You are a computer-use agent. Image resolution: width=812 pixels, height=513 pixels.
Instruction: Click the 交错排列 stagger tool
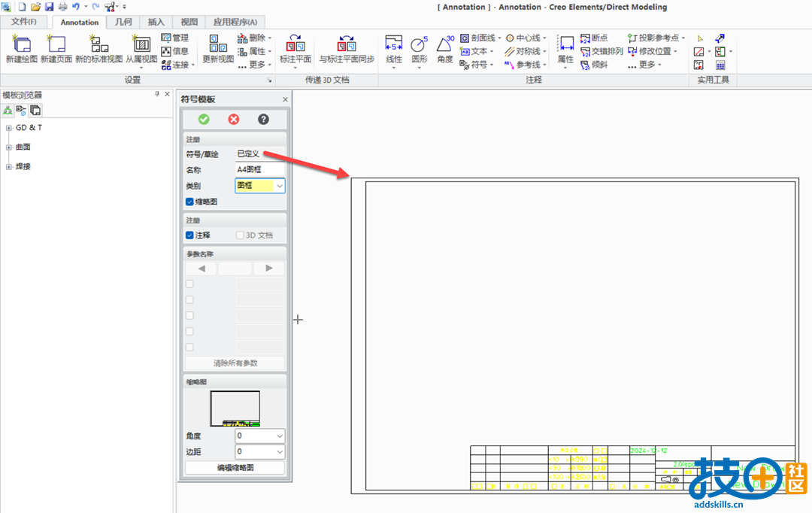(601, 51)
